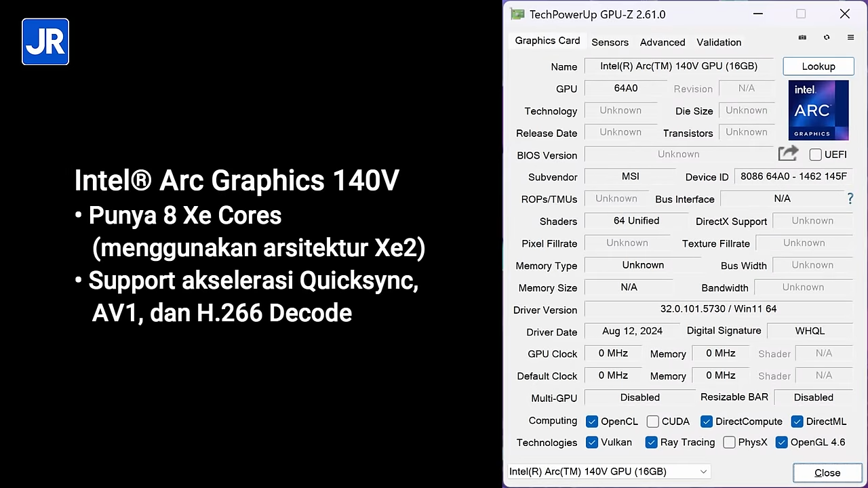
Task: Click the Release Date Unknown field
Action: tap(620, 132)
